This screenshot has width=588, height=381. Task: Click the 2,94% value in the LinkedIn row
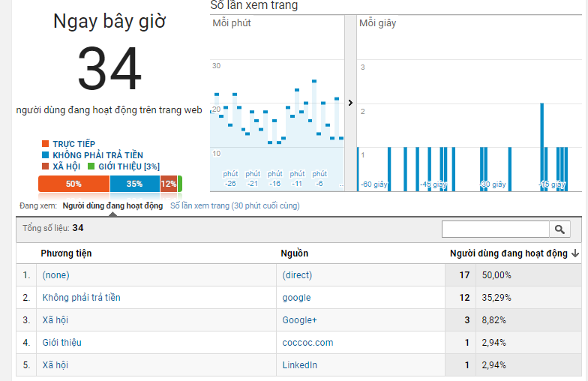point(493,364)
